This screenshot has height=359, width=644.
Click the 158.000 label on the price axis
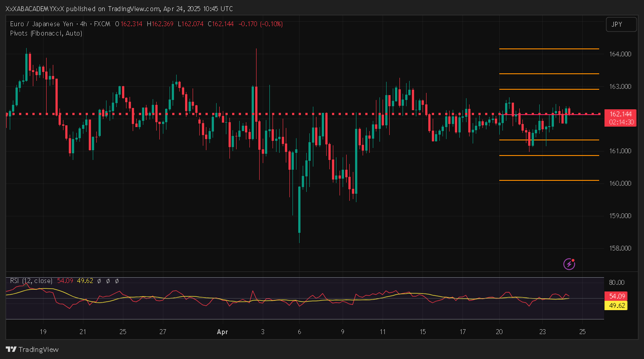tap(620, 248)
